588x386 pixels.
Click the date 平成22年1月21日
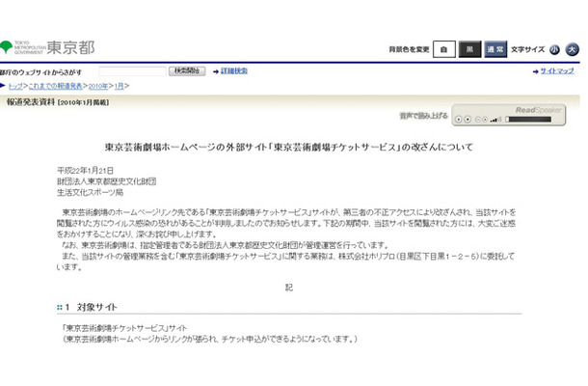click(x=85, y=171)
